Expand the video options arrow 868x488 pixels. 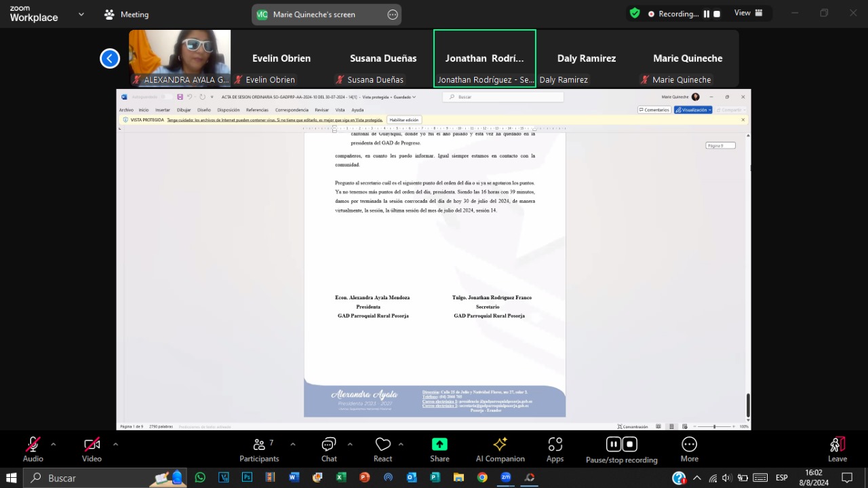point(115,445)
